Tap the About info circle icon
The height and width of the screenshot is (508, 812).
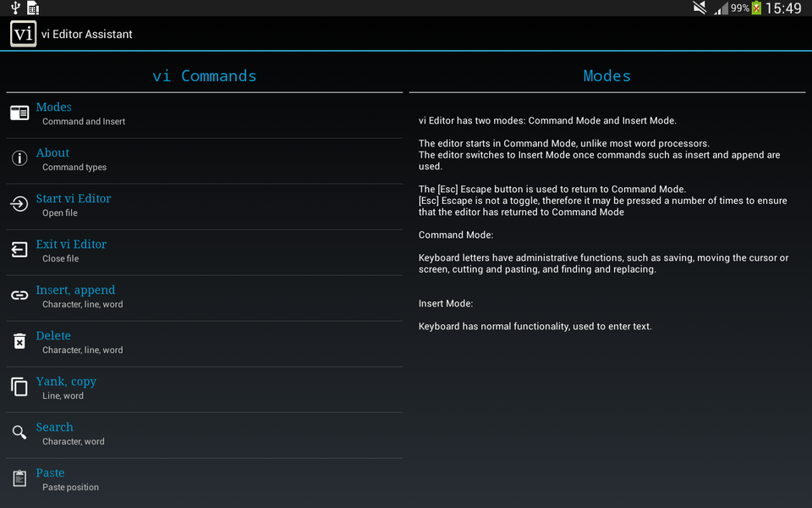click(x=19, y=158)
